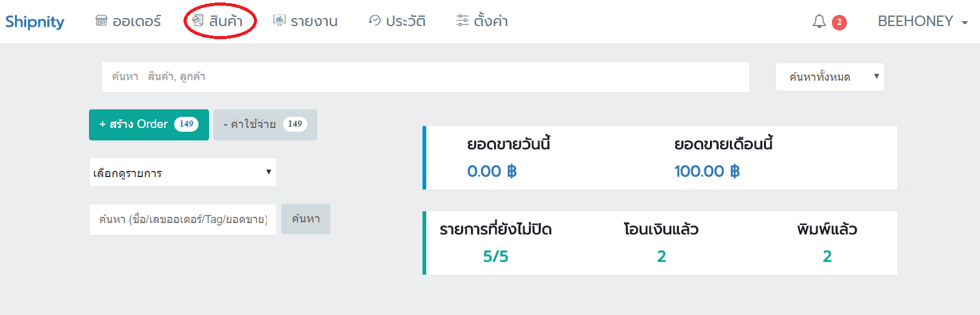Expand the เลือกดูรายการ dropdown list
The height and width of the screenshot is (315, 980).
pyautogui.click(x=183, y=172)
